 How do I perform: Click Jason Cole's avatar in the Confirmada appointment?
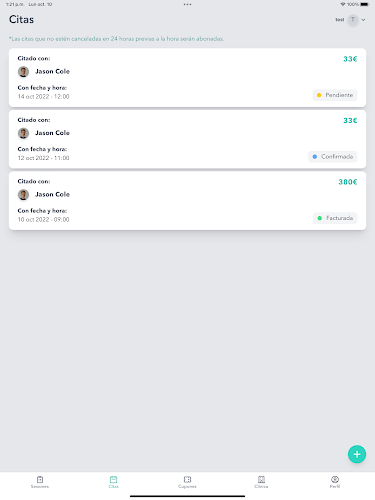click(x=23, y=133)
